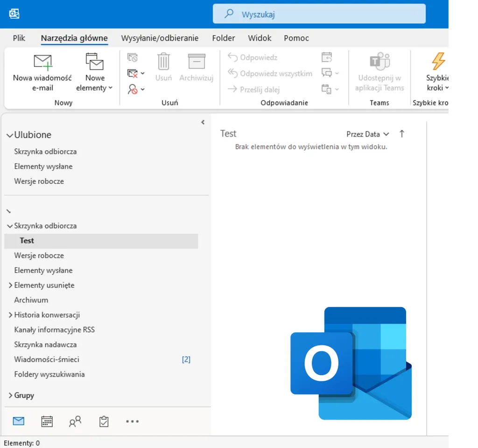
Task: Select the Mail envelope icon in navigation bar
Action: (19, 421)
